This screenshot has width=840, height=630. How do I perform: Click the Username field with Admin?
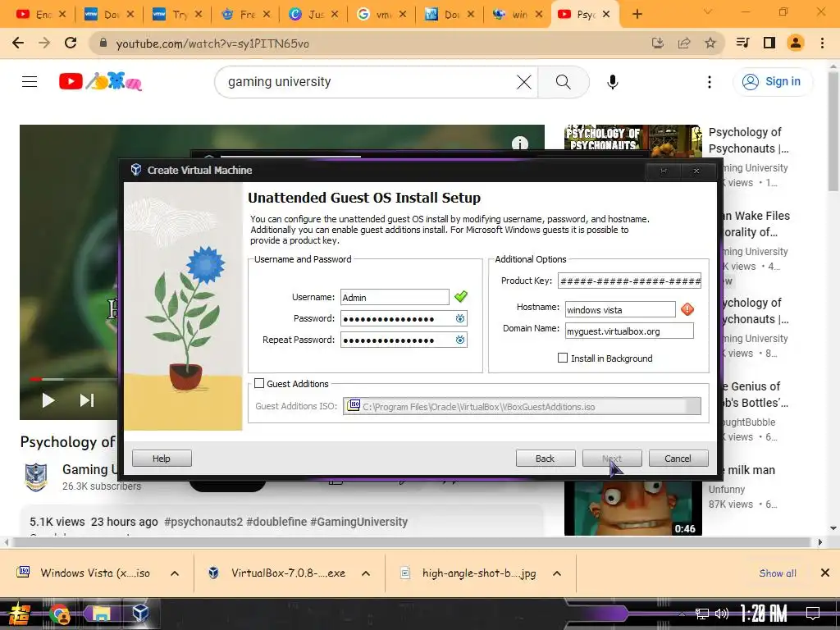pos(395,297)
